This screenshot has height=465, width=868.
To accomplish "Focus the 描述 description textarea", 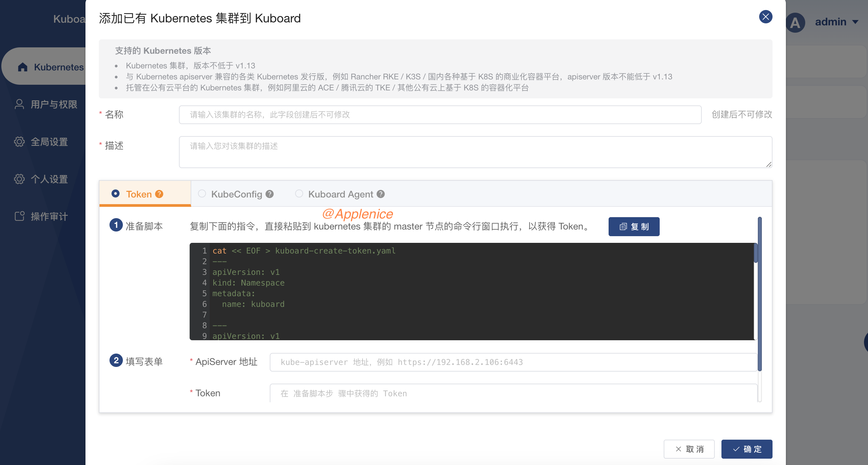I will tap(475, 152).
